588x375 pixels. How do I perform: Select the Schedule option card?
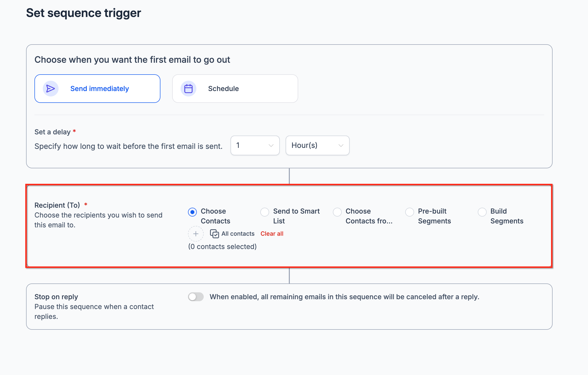point(235,89)
